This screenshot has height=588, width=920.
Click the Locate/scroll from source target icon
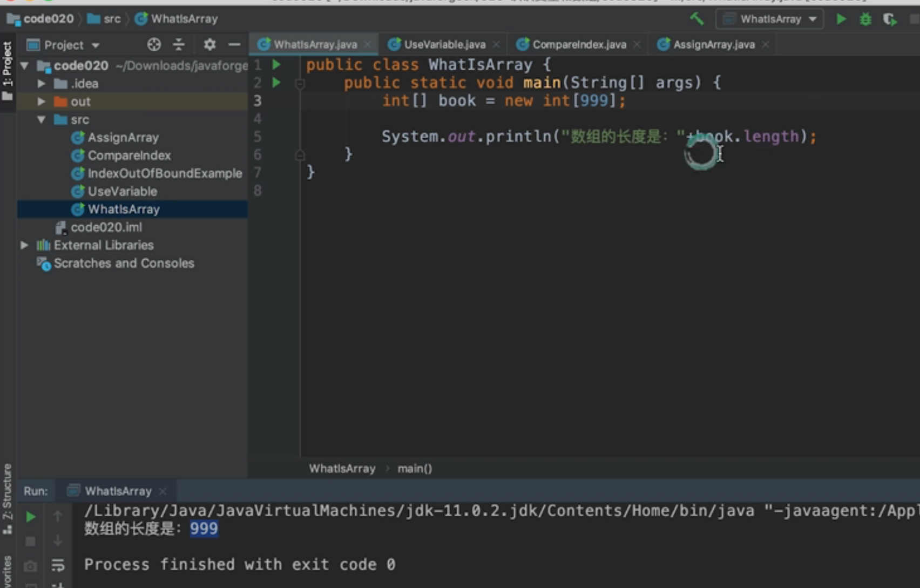click(154, 44)
